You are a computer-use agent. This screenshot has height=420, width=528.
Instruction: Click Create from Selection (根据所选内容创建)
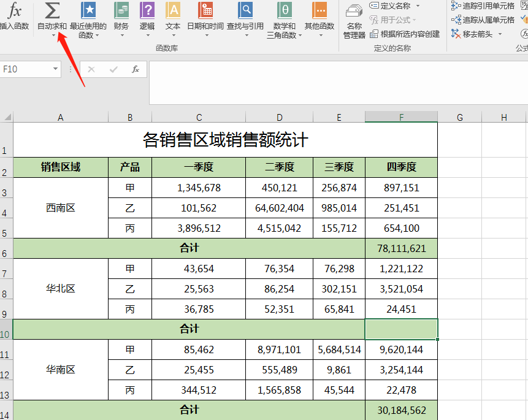(405, 34)
